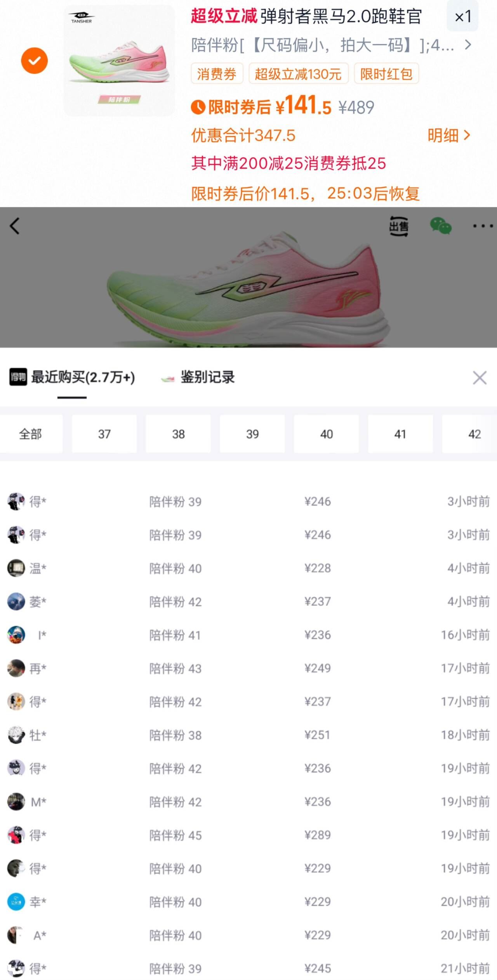This screenshot has width=497, height=980.
Task: Select size 40 filter
Action: 326,434
